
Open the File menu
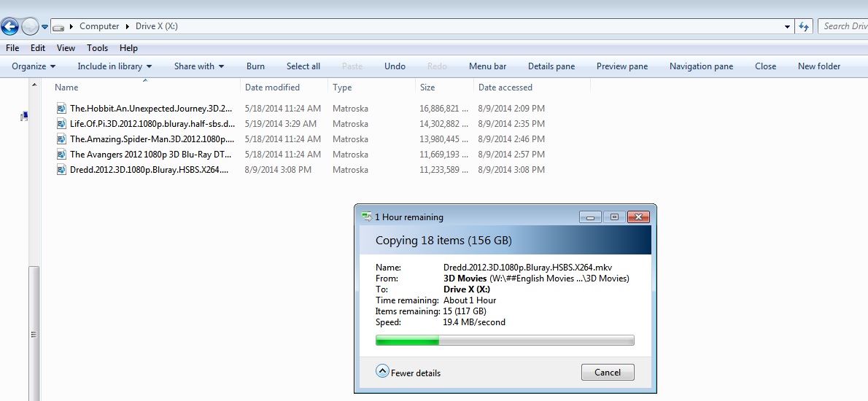12,48
